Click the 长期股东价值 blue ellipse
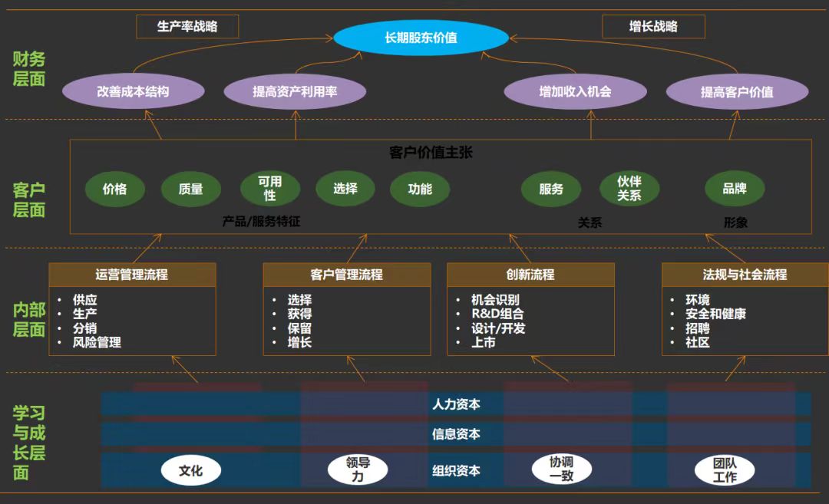The width and height of the screenshot is (829, 504). tap(421, 38)
